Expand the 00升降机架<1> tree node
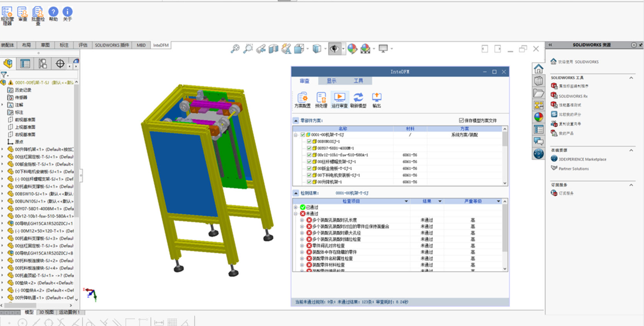Image resolution: width=644 pixels, height=326 pixels. [x=2, y=149]
